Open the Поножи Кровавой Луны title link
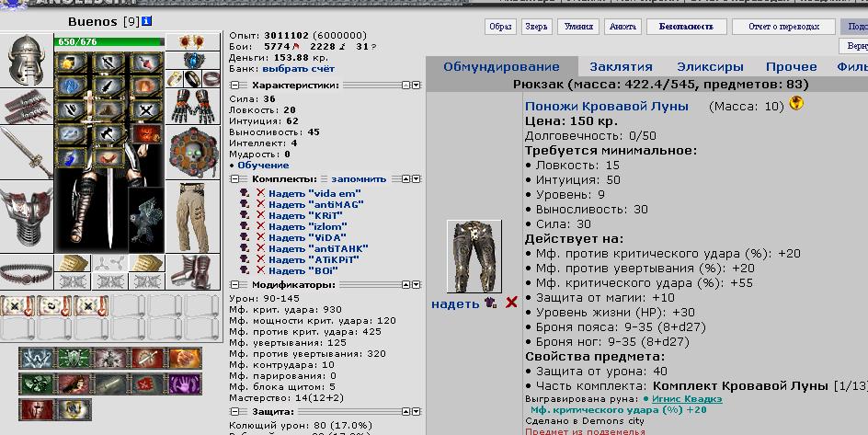This screenshot has width=868, height=435. (607, 107)
